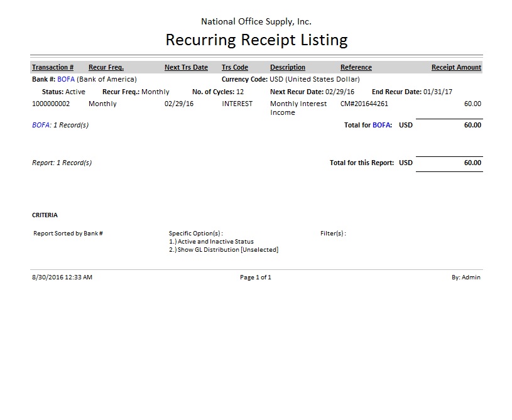Select the Trs Code column header
Viewport: 512px width, 420px height.
coord(235,67)
